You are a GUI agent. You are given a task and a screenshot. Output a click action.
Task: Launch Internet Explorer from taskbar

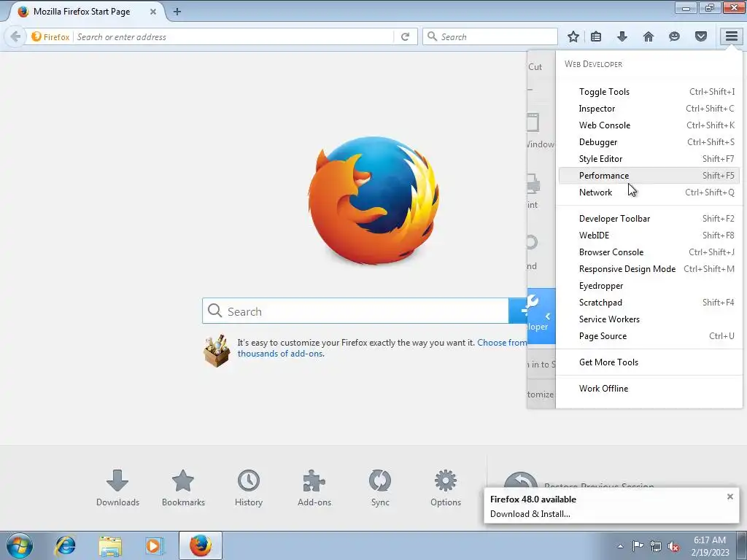click(x=65, y=545)
